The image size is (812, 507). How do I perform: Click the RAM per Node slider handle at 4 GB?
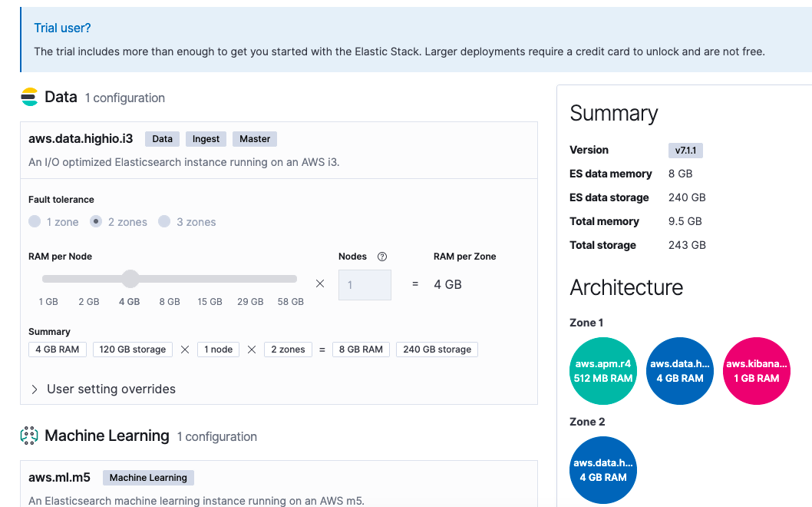click(130, 278)
